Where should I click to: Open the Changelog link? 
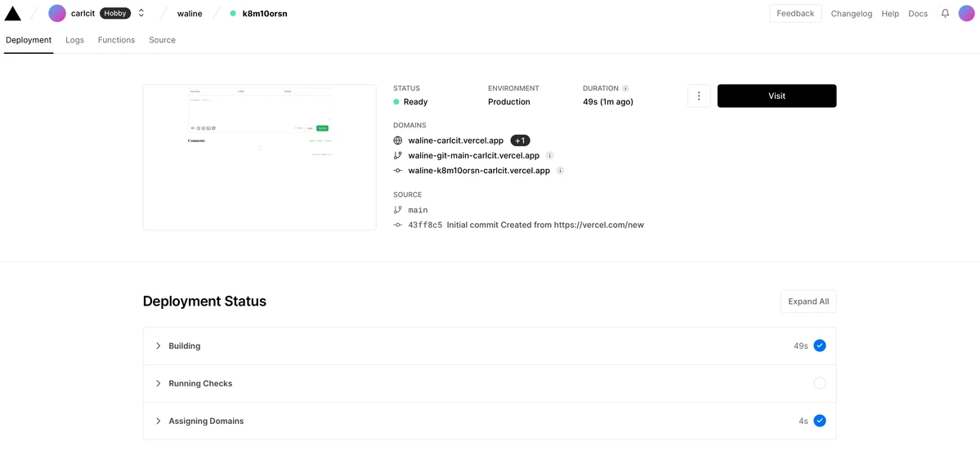[851, 14]
